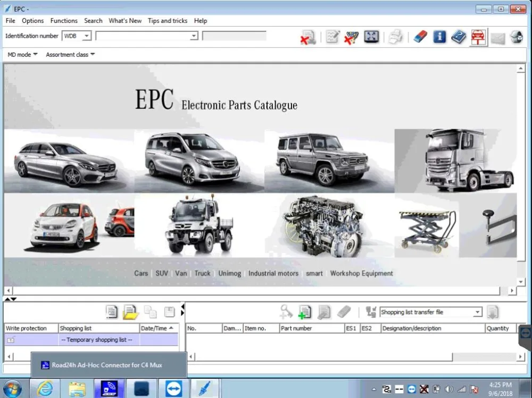Click the save shopping list floppy icon
The image size is (532, 398).
click(169, 312)
